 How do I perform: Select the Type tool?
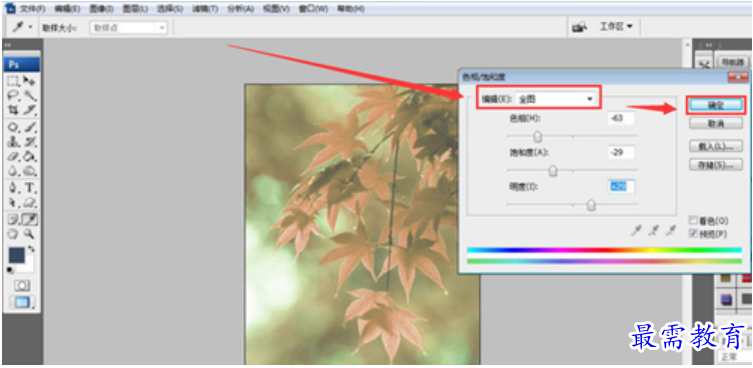pyautogui.click(x=30, y=188)
